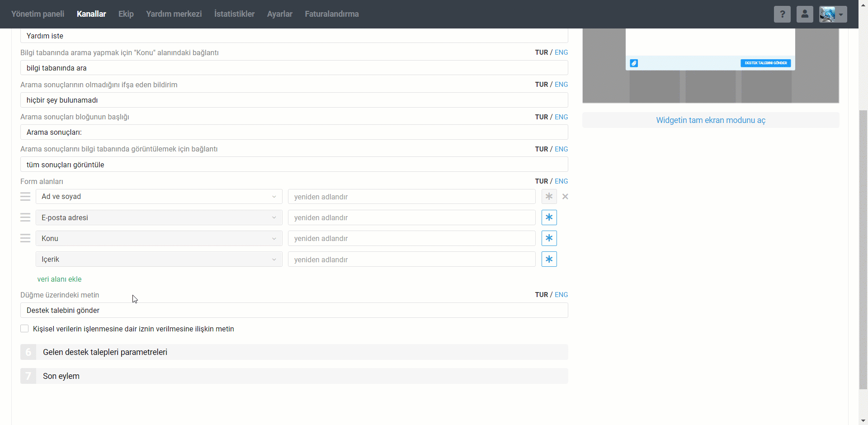Click the drag handle beside E-posta adresi
868x425 pixels.
(25, 217)
